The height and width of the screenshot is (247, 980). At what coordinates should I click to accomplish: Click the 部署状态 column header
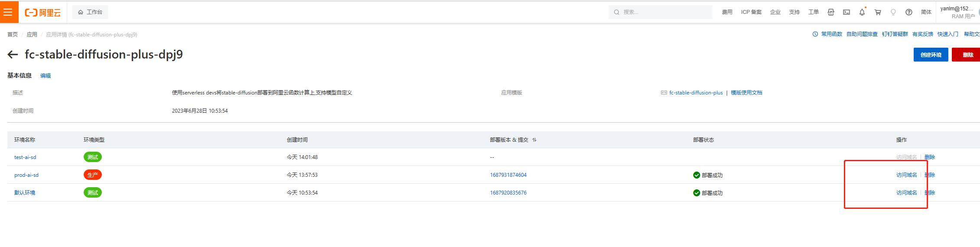click(703, 140)
